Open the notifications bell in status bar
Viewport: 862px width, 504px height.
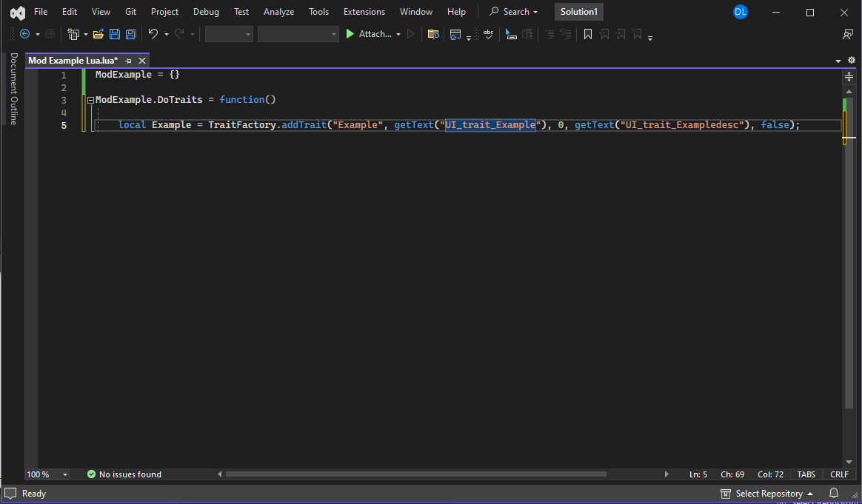click(x=834, y=494)
